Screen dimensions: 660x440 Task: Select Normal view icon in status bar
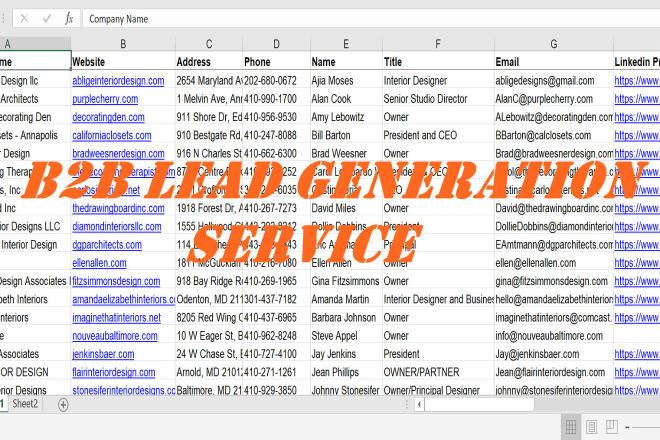point(571,427)
